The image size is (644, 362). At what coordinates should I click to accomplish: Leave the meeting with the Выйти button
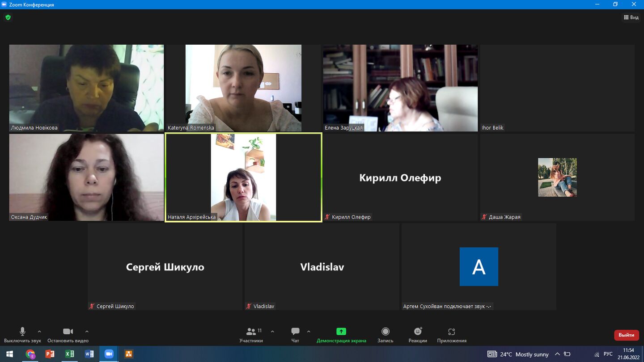click(x=627, y=335)
